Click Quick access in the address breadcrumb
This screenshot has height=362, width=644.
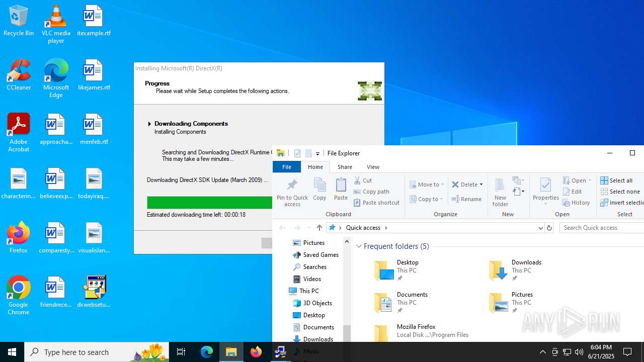(x=363, y=228)
